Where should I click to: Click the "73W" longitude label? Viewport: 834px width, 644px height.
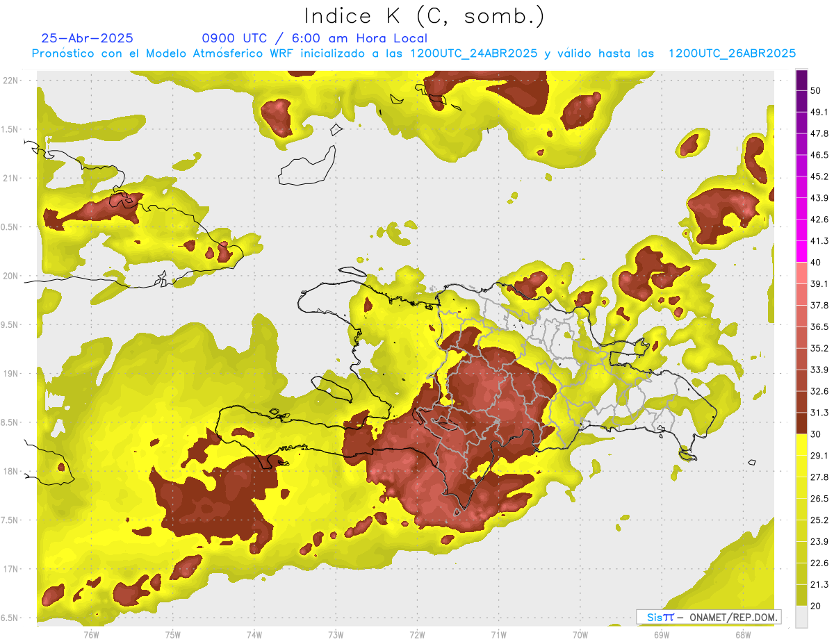pyautogui.click(x=336, y=634)
